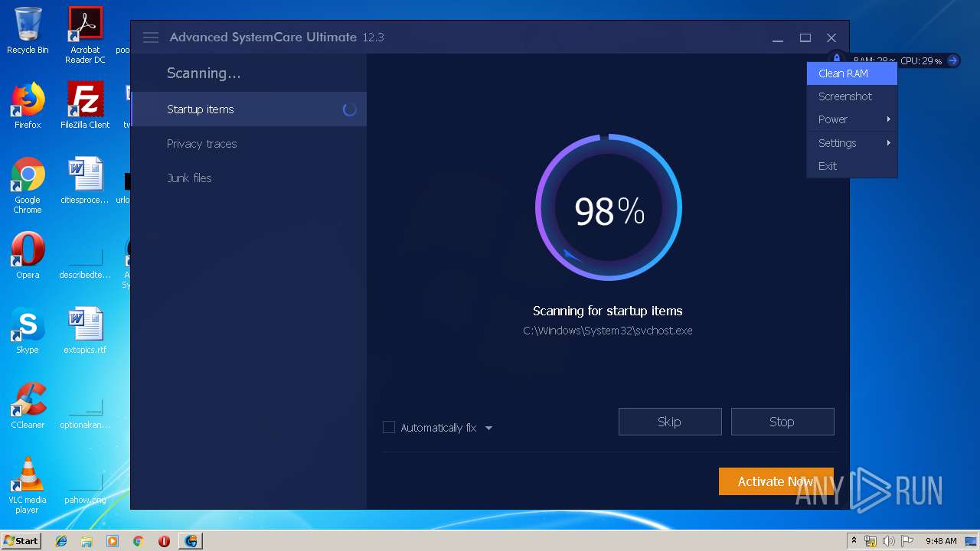Click the Show desktop button
This screenshot has width=980, height=551.
(972, 541)
